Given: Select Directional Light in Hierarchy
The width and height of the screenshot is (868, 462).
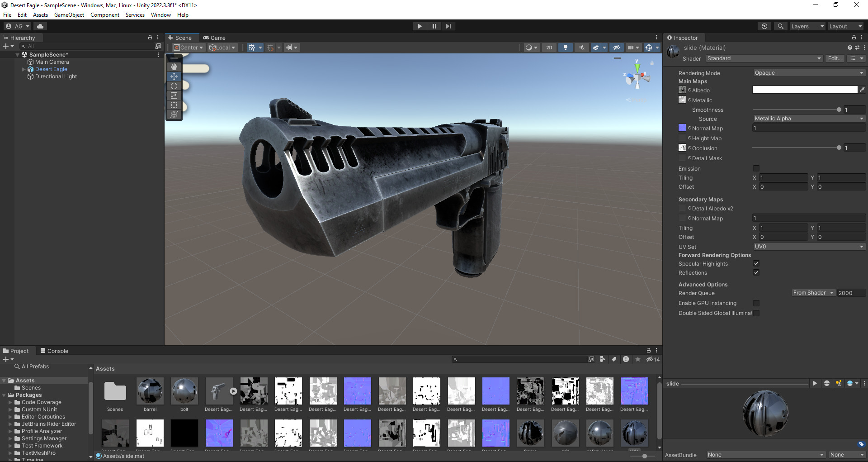Looking at the screenshot, I should tap(56, 76).
